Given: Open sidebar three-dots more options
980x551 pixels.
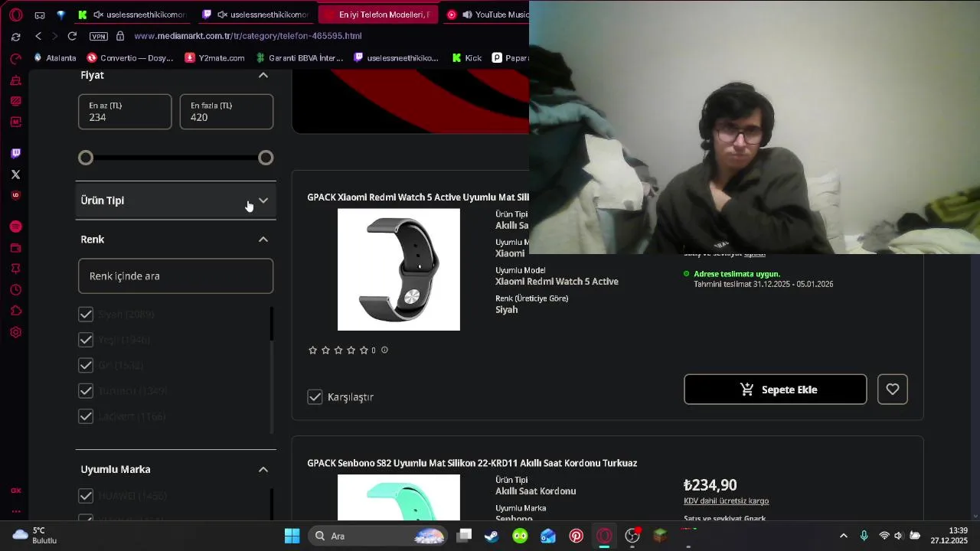Looking at the screenshot, I should pyautogui.click(x=15, y=511).
